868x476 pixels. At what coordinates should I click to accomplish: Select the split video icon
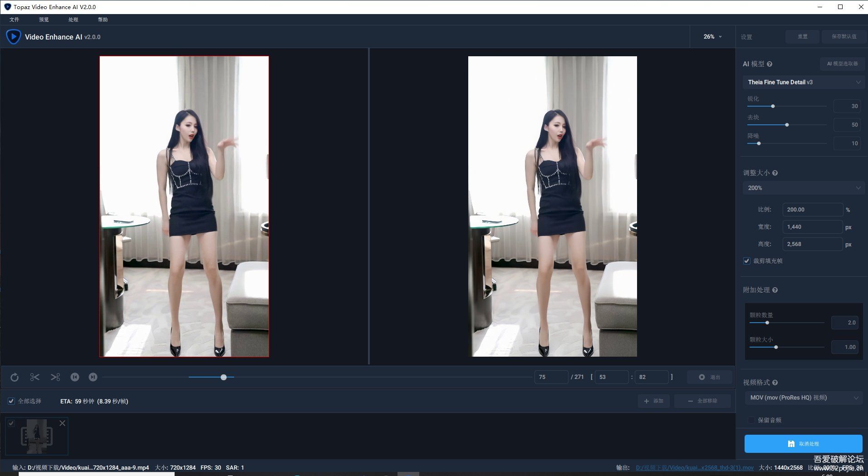(55, 377)
